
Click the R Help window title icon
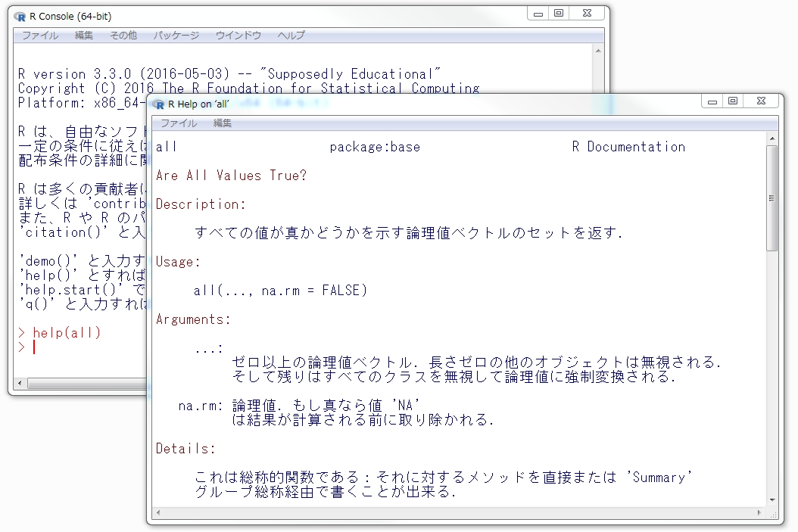click(158, 104)
